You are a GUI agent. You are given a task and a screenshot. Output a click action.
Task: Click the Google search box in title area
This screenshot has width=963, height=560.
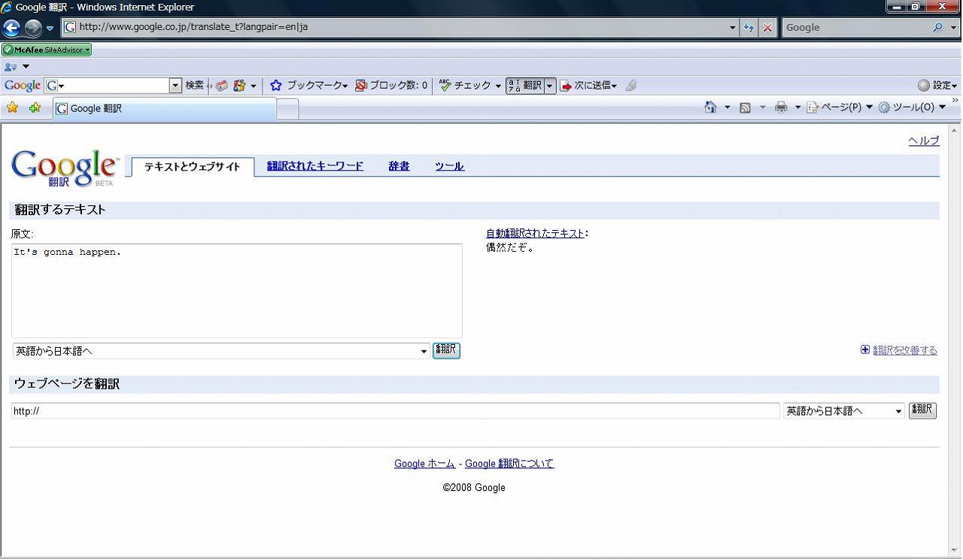pos(855,27)
